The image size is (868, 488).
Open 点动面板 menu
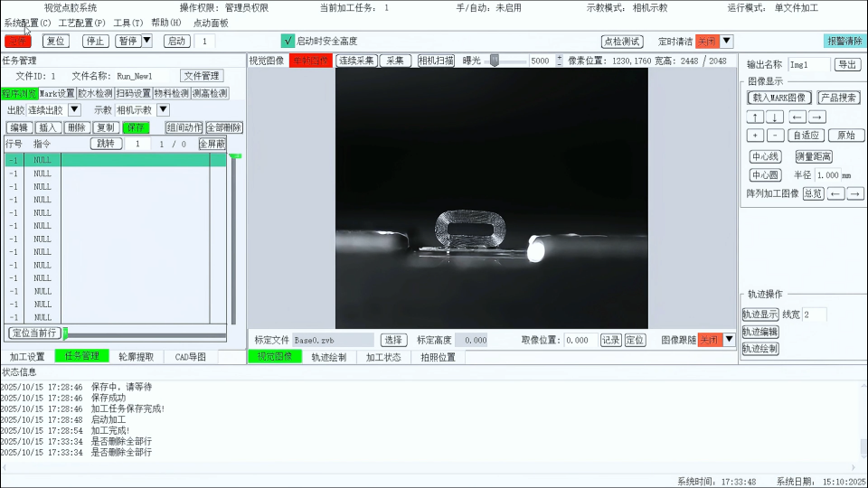[211, 23]
